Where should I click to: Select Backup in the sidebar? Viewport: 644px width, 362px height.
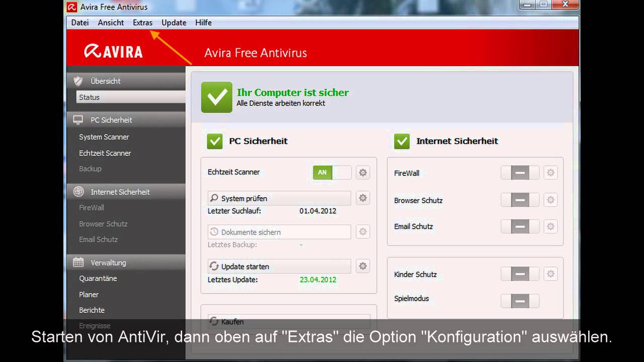(90, 168)
